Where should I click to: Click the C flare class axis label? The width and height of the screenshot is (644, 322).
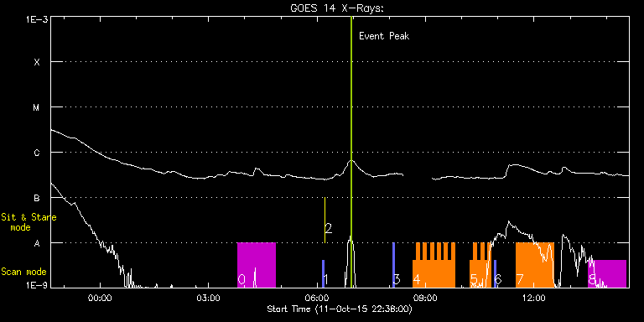pos(37,153)
